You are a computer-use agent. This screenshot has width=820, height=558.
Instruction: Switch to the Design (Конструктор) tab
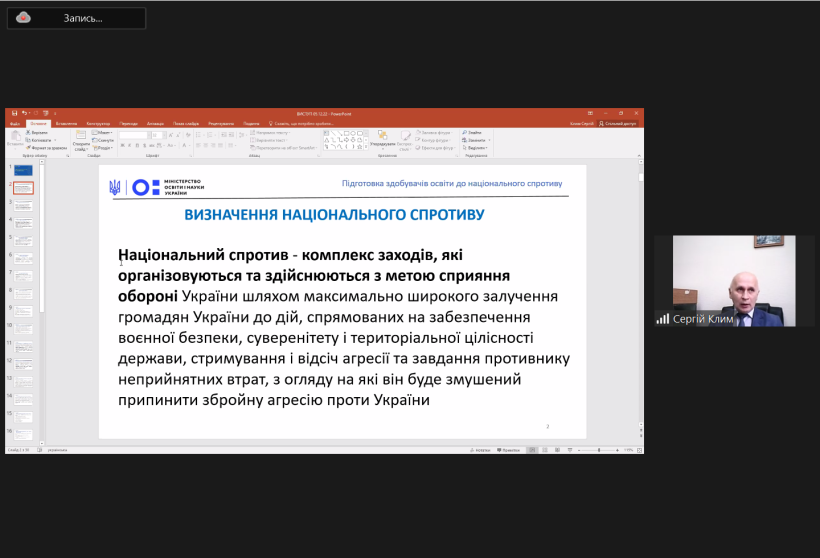98,124
